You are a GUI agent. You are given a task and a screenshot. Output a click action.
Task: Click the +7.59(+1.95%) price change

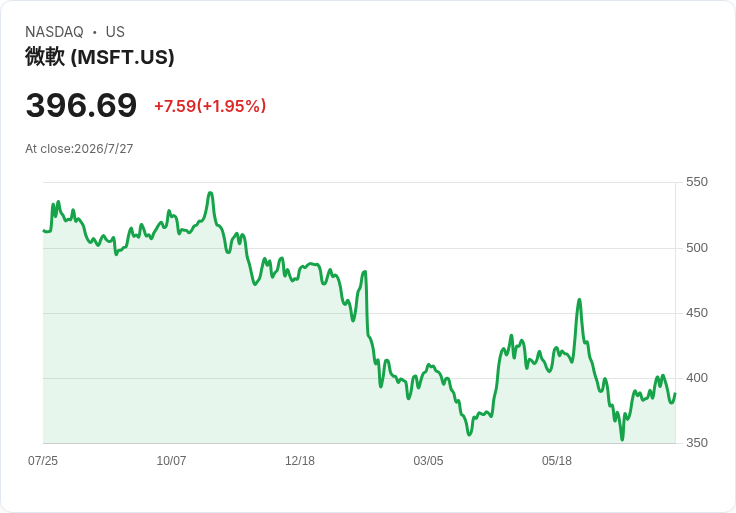click(210, 106)
